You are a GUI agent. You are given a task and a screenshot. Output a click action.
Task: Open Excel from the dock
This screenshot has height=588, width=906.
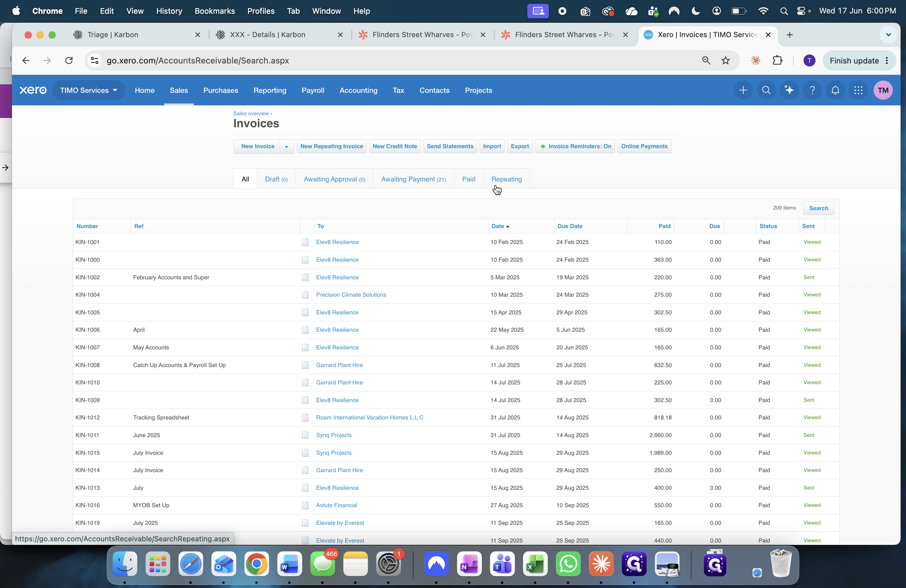click(x=535, y=564)
